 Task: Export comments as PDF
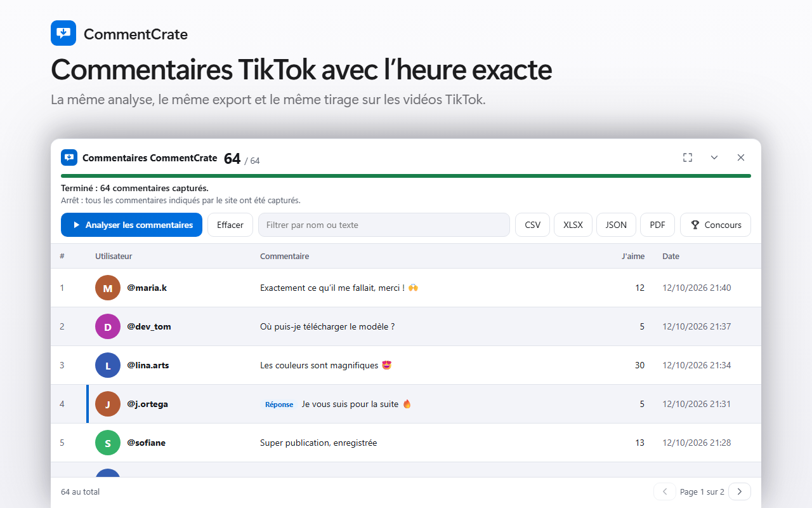(657, 225)
